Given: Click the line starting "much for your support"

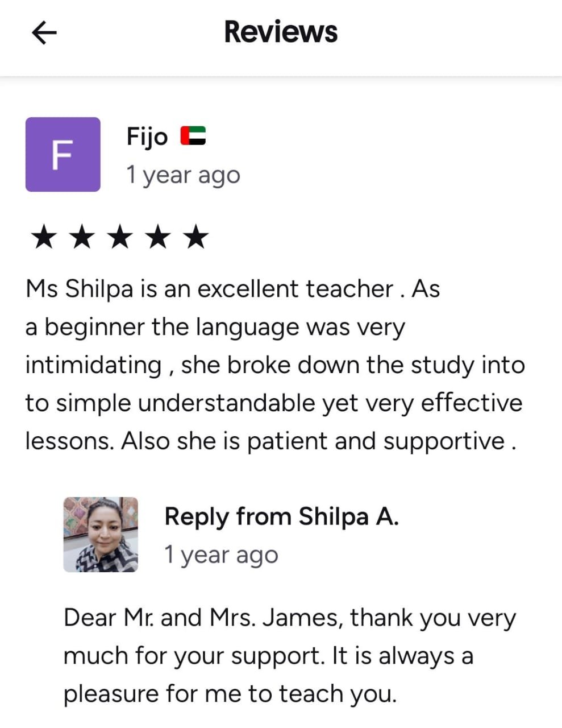Looking at the screenshot, I should point(268,656).
